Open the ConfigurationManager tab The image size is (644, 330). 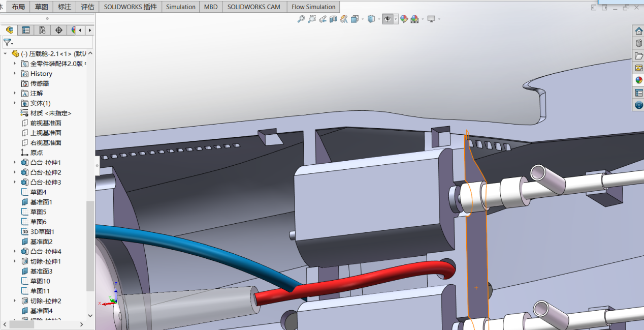42,30
